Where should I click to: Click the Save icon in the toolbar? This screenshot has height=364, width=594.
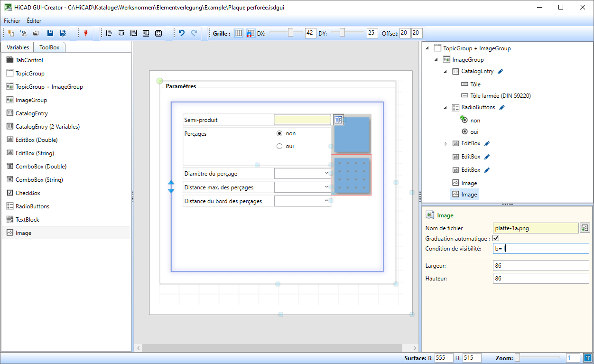pos(50,33)
